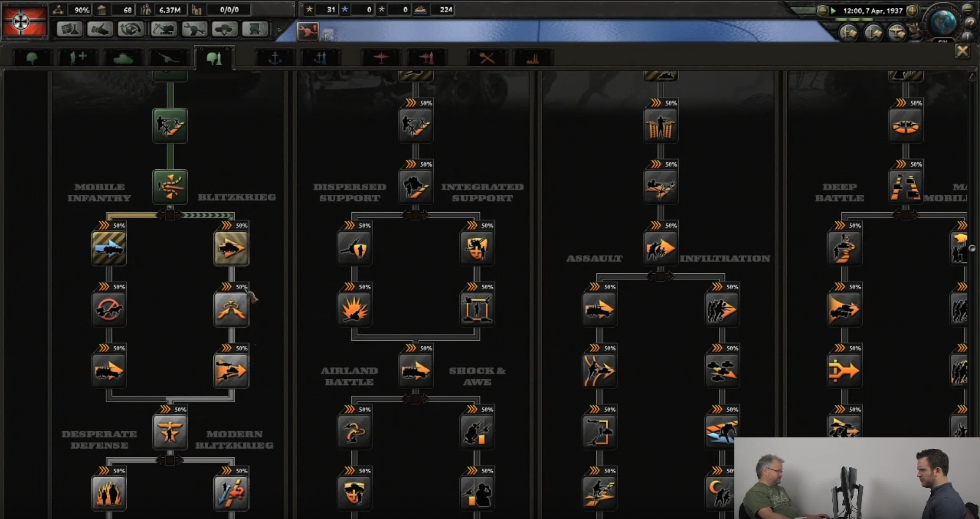
Task: Switch branch between Assault and Infiltration
Action: pyautogui.click(x=660, y=277)
